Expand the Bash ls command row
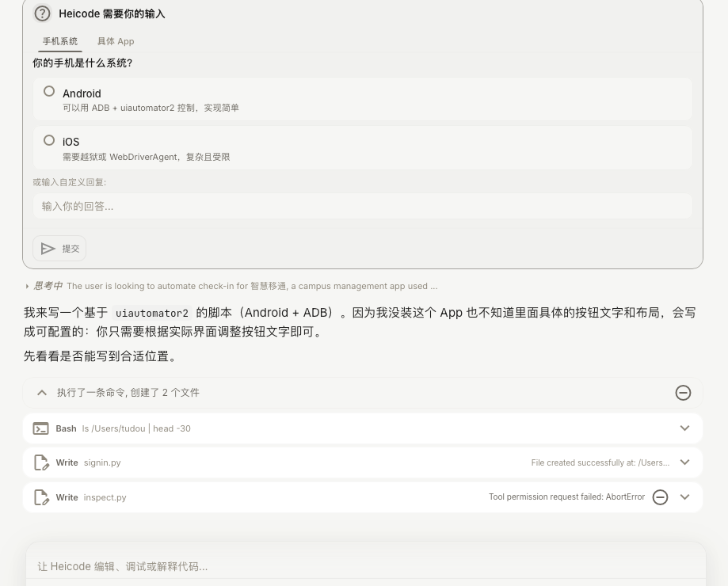The width and height of the screenshot is (728, 586). point(684,428)
